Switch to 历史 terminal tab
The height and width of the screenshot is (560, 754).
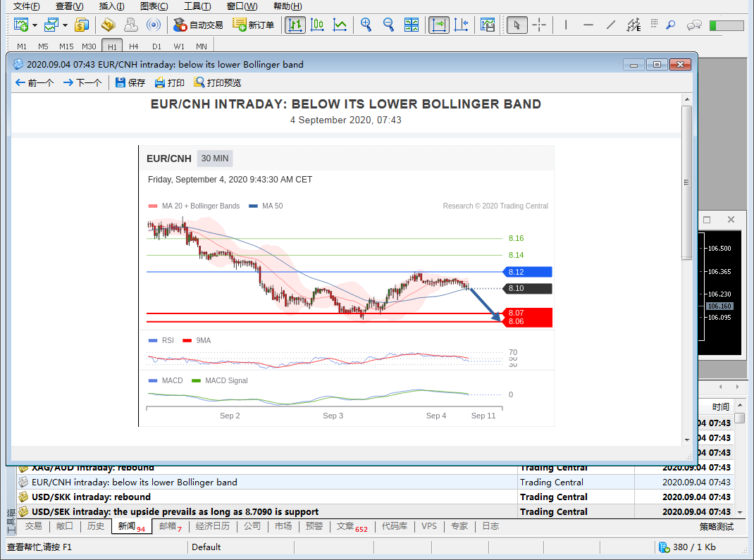tap(96, 526)
